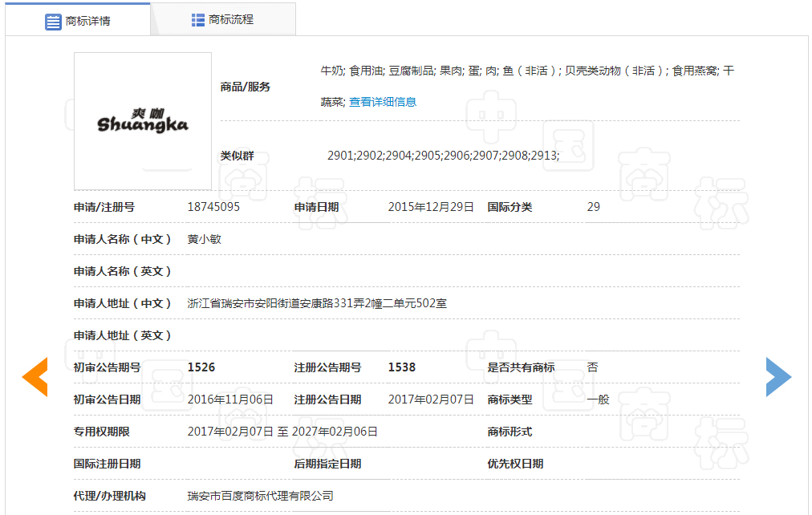The width and height of the screenshot is (812, 515).
Task: Click the 初审公告日期 label
Action: [108, 399]
